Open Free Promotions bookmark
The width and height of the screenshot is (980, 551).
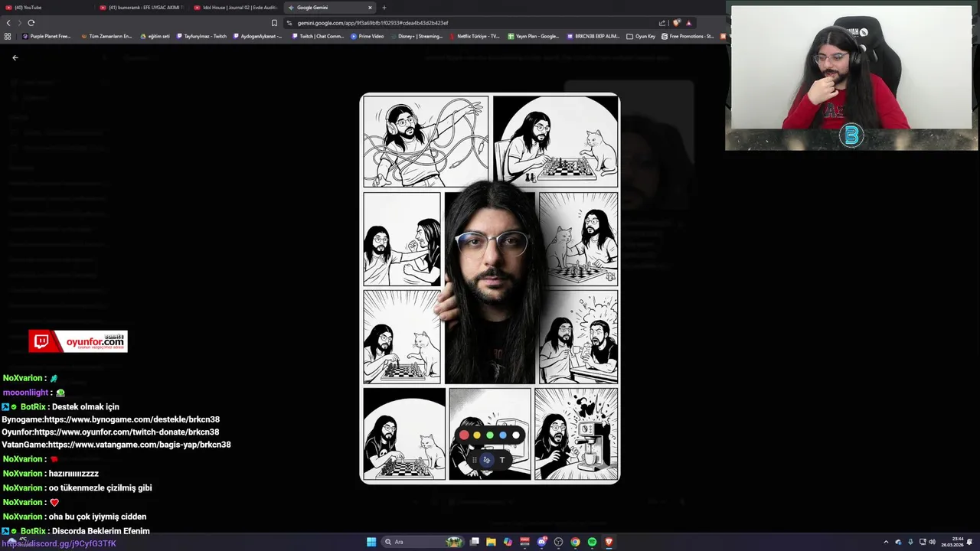688,36
